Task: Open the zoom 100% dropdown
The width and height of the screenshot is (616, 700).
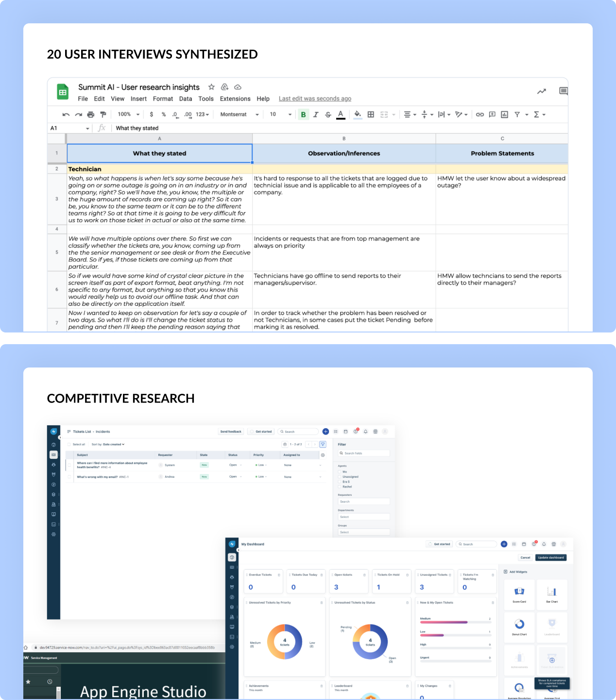Action: pos(129,115)
